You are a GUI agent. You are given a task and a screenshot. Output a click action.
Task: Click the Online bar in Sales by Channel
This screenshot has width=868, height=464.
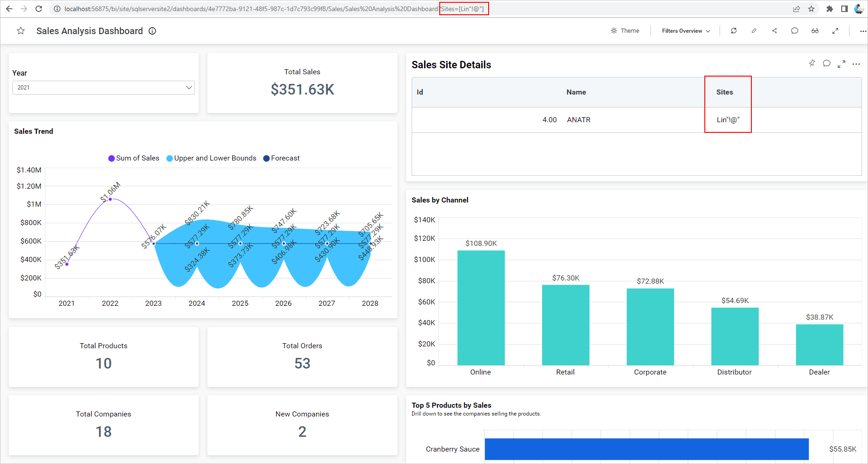481,308
